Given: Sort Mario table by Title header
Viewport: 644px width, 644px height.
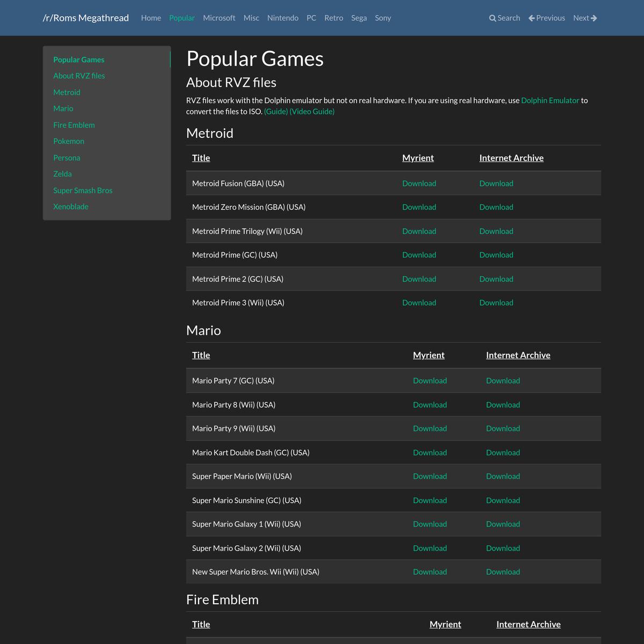Looking at the screenshot, I should tap(201, 355).
